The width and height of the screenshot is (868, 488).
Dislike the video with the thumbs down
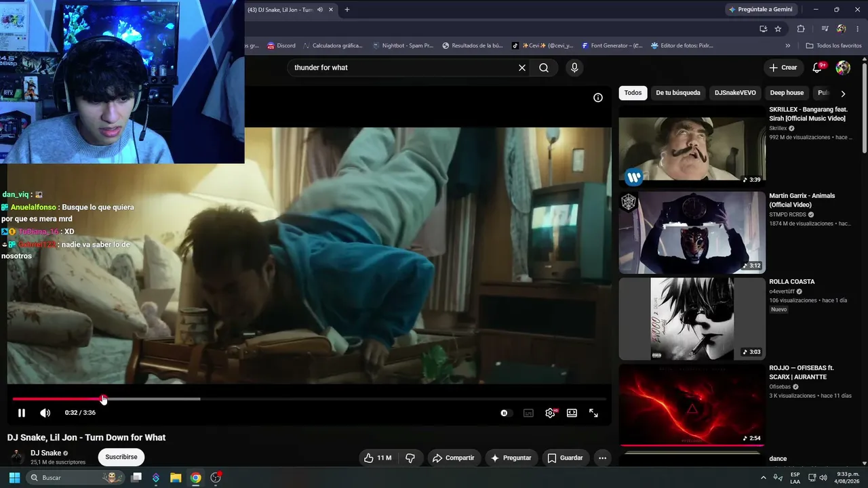(x=410, y=458)
